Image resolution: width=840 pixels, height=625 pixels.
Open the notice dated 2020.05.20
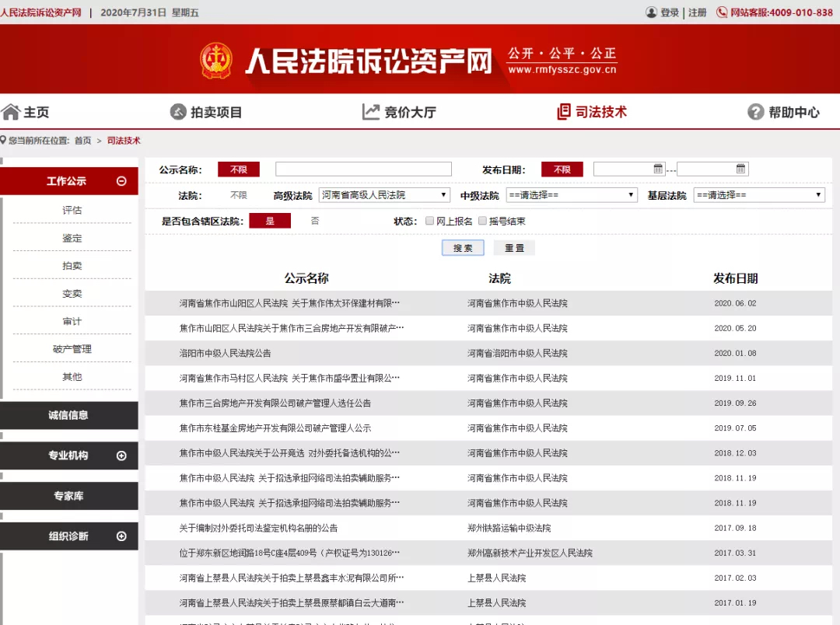tap(292, 328)
